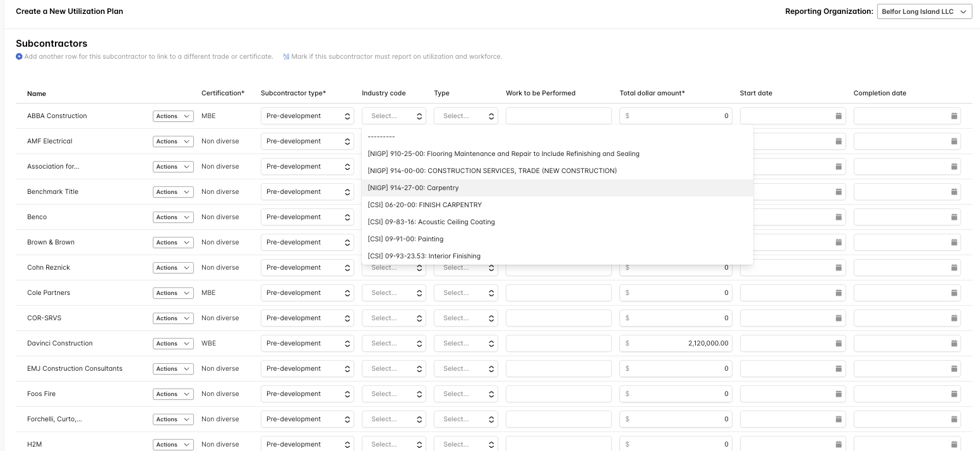This screenshot has height=451, width=980.
Task: Click Work to be Performed field for Cole Partners
Action: (x=559, y=293)
